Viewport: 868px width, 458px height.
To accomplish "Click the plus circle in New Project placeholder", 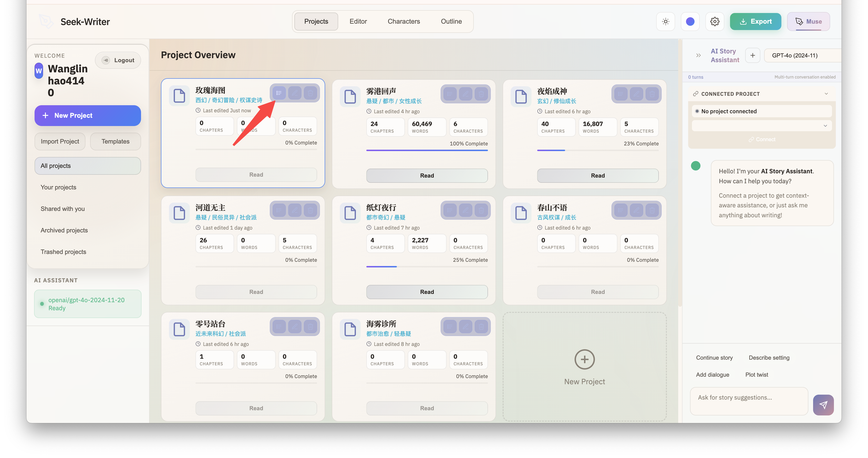I will 585,359.
